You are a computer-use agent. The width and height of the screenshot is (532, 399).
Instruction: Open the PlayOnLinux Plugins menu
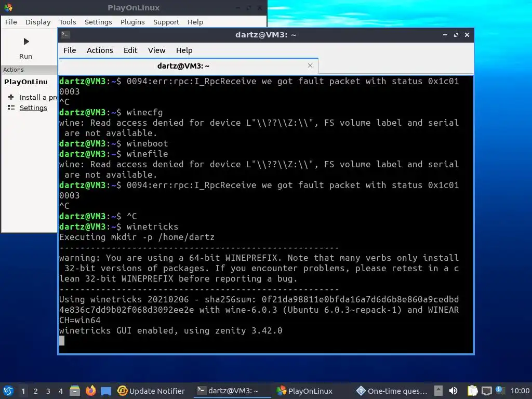click(132, 22)
